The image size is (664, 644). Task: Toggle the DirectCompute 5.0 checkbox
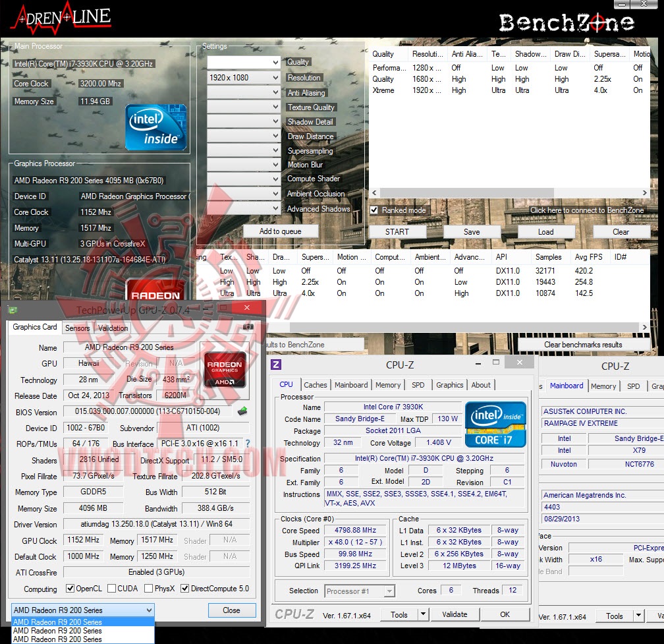click(x=184, y=589)
